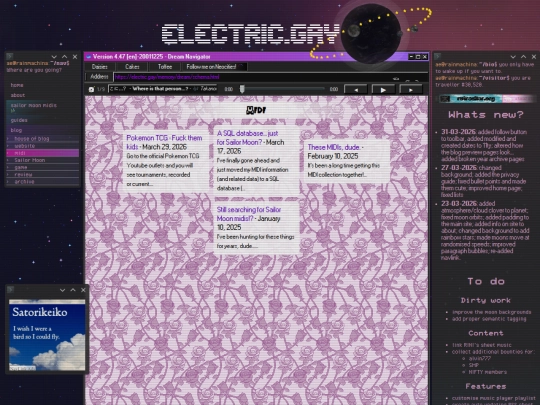
Task: Click the address bar URL field
Action: pos(270,77)
